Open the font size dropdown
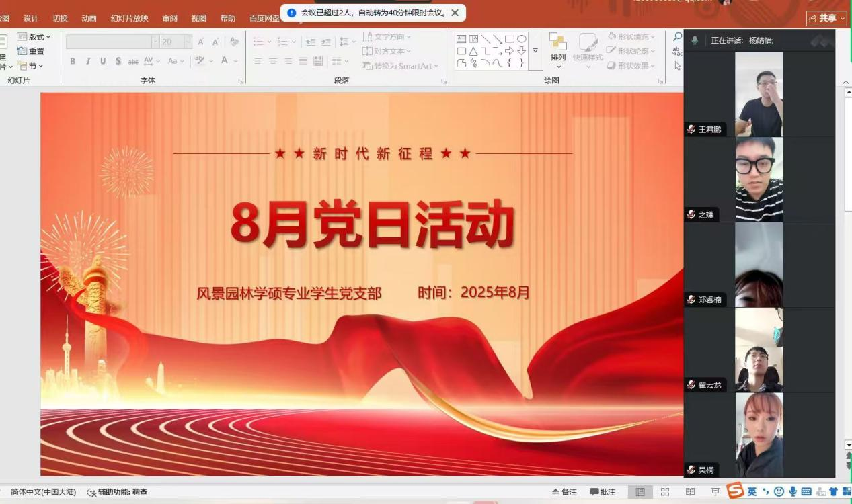The height and width of the screenshot is (504, 852). tap(188, 42)
